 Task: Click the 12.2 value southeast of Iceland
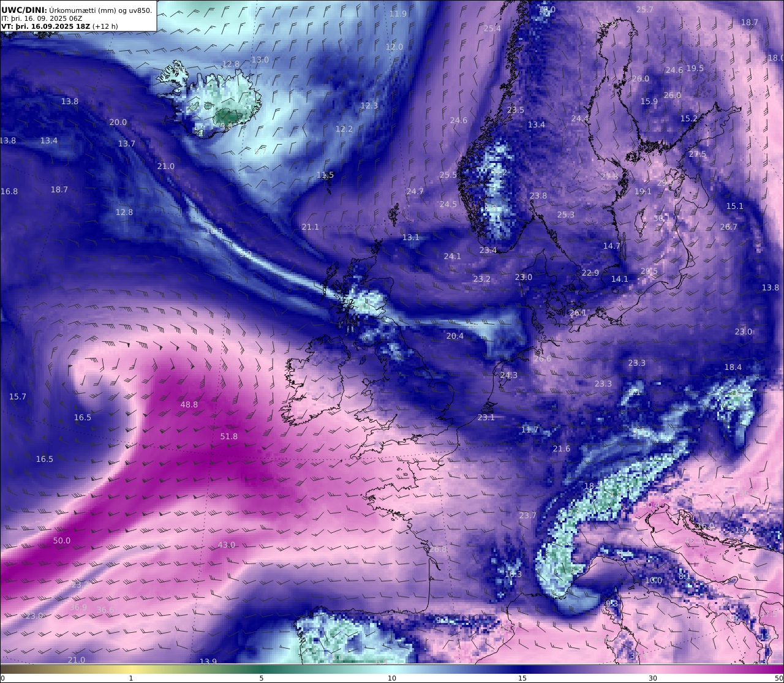[x=344, y=129]
